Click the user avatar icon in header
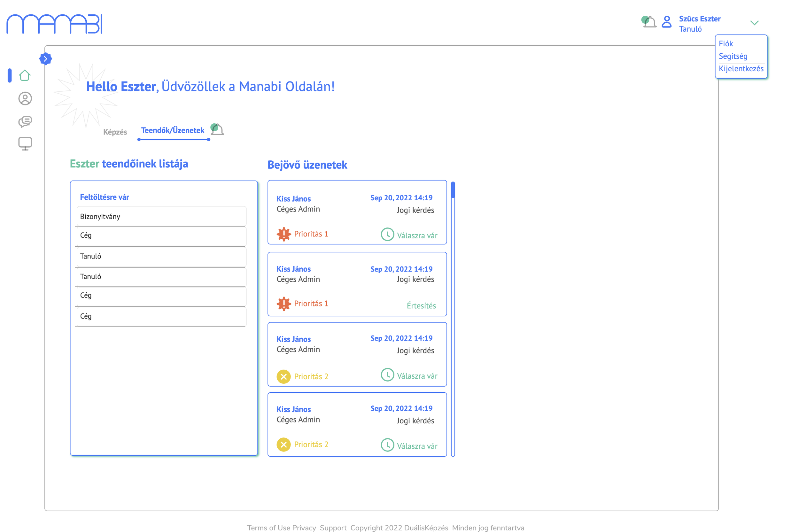This screenshot has height=532, width=799. 666,22
